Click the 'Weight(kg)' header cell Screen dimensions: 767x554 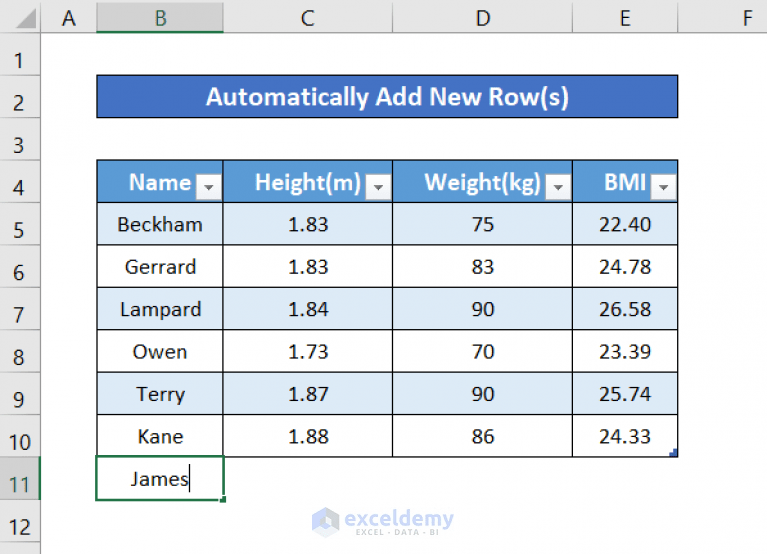tap(482, 181)
